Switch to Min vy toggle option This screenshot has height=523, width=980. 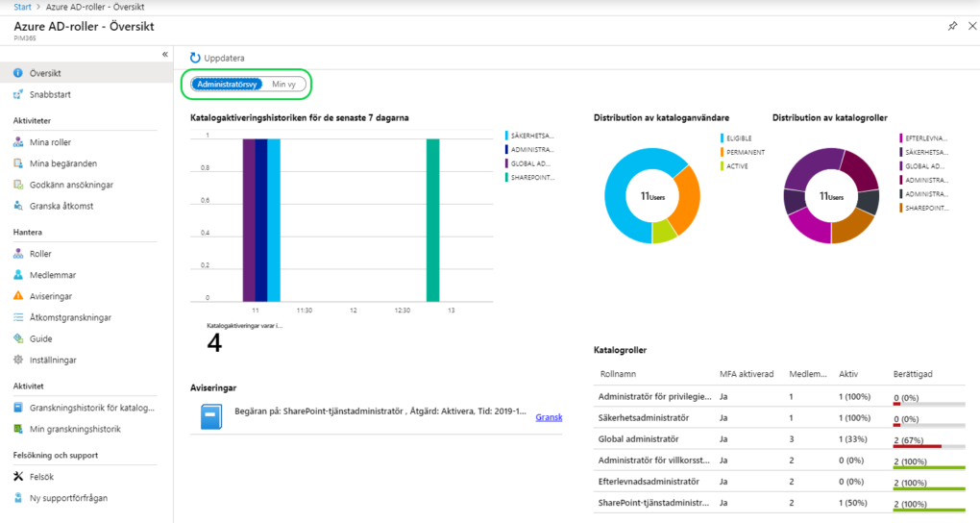tap(283, 84)
